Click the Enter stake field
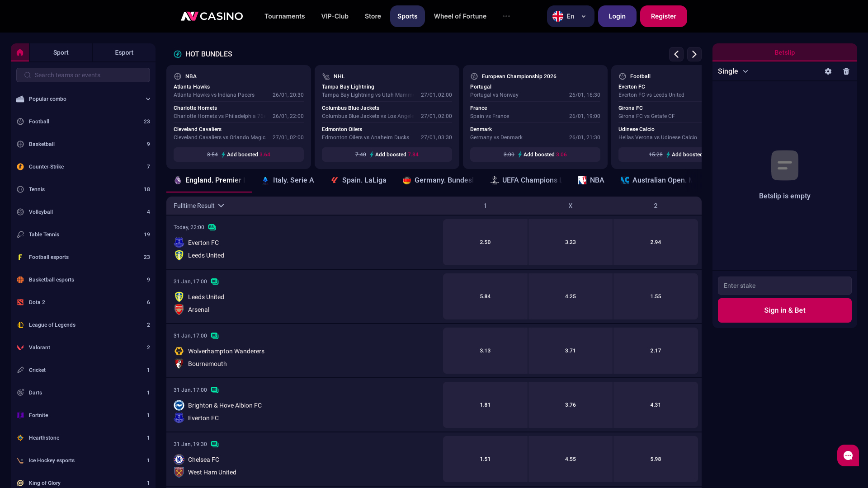This screenshot has height=488, width=868. pos(784,286)
